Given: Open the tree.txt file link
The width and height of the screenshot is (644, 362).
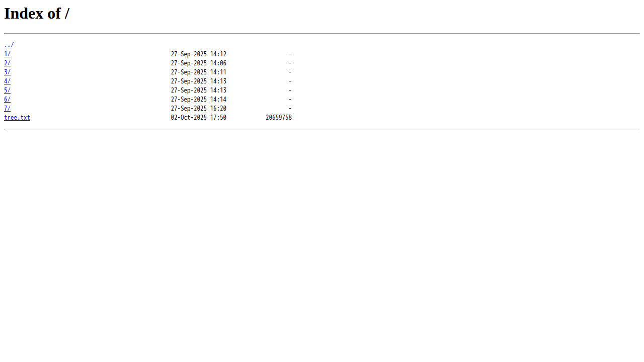Looking at the screenshot, I should [x=17, y=118].
